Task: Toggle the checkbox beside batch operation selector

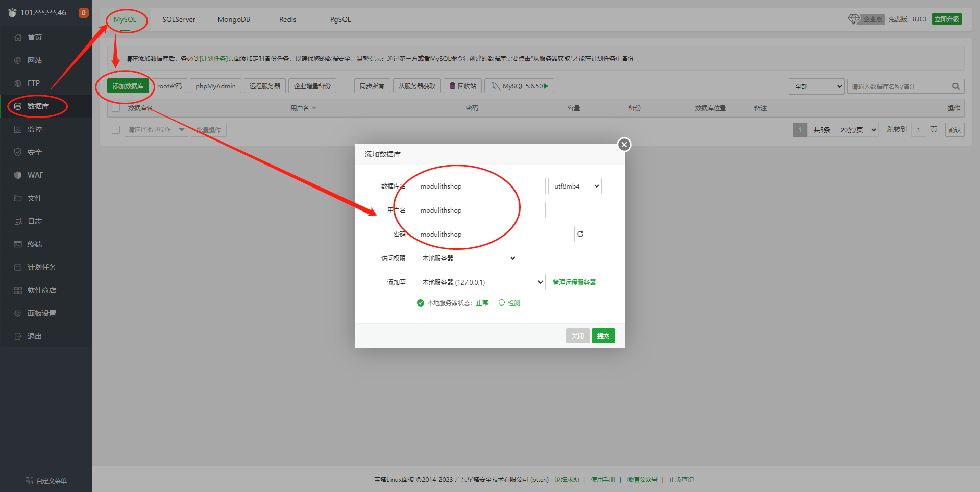Action: coord(116,130)
